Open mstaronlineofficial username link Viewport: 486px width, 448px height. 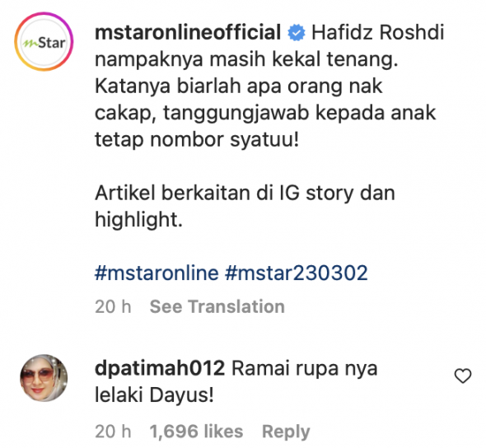pyautogui.click(x=188, y=32)
